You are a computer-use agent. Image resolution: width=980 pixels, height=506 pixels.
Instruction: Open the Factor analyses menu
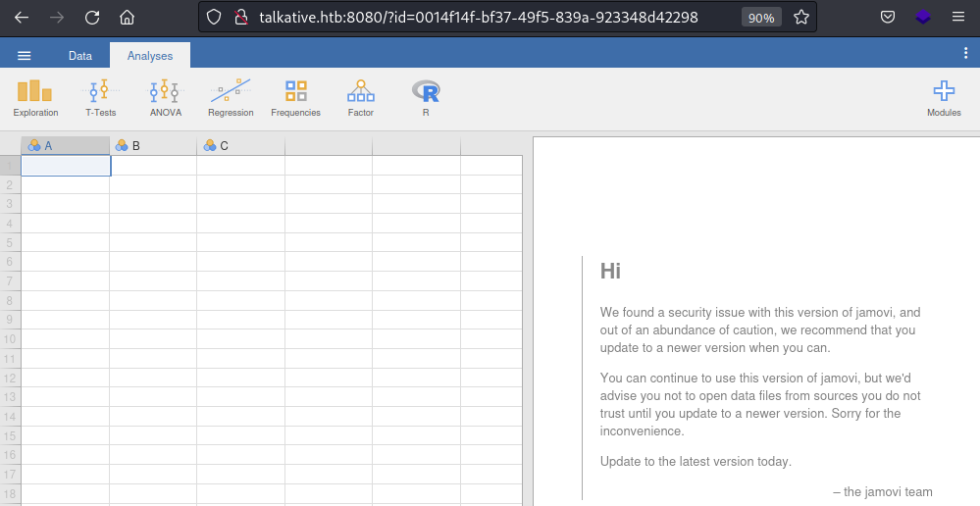point(361,98)
